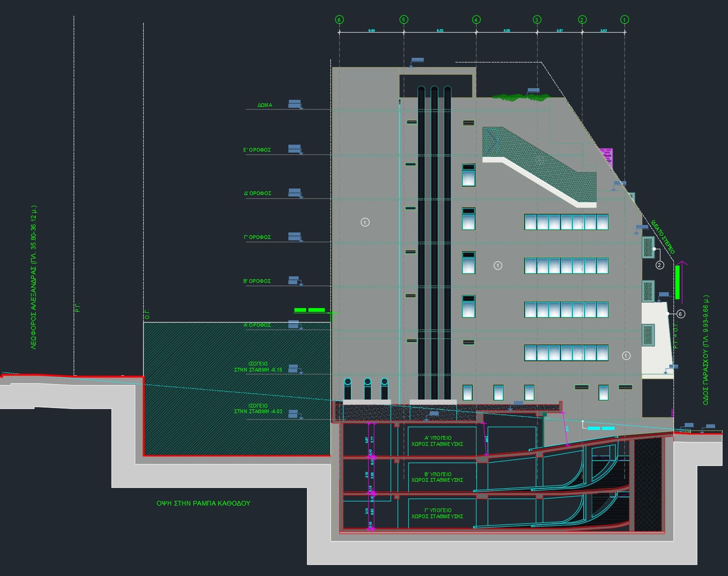Click the level marker next to Ε' ΟΡΟΦΟΣ
This screenshot has height=576, width=728.
tap(295, 149)
